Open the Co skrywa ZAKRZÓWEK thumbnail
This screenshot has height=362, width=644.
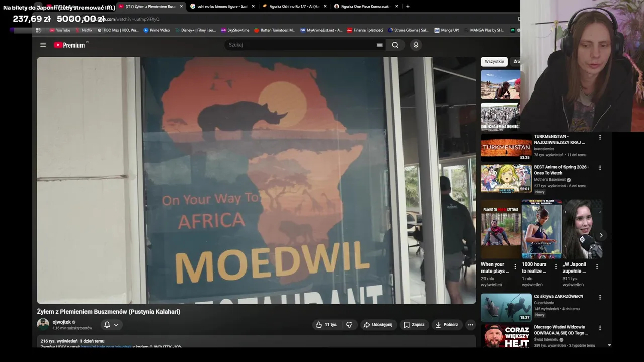click(506, 307)
